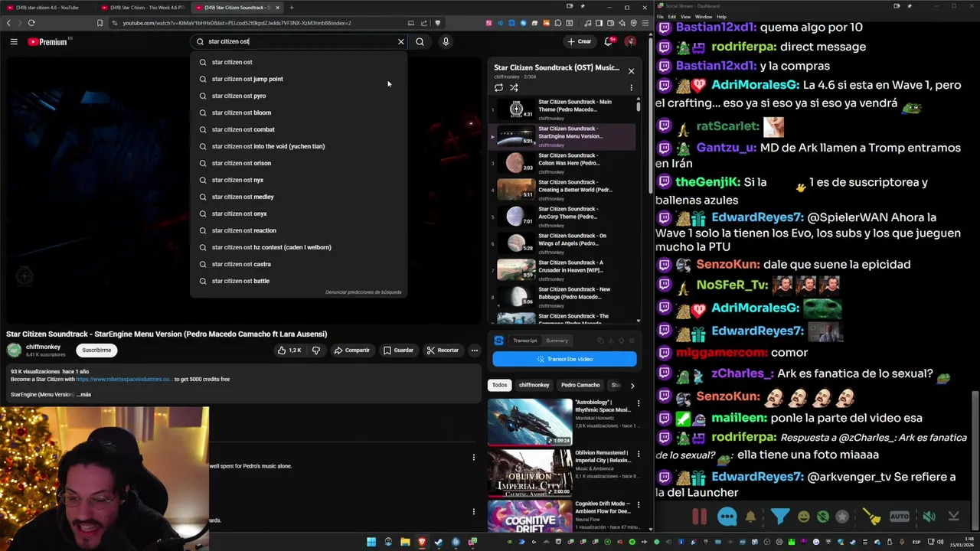Open the robertsspaceindustries.com link in description
Image resolution: width=980 pixels, height=551 pixels.
[124, 380]
